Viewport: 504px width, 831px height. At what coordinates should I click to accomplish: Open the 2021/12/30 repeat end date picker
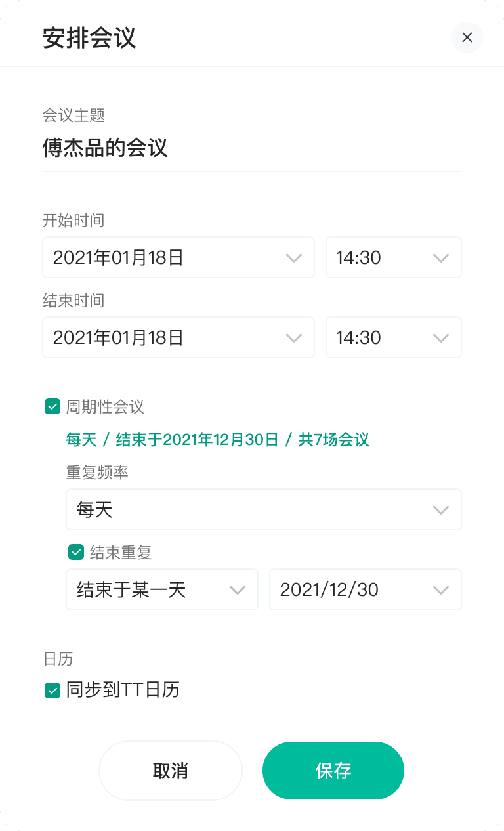click(366, 589)
